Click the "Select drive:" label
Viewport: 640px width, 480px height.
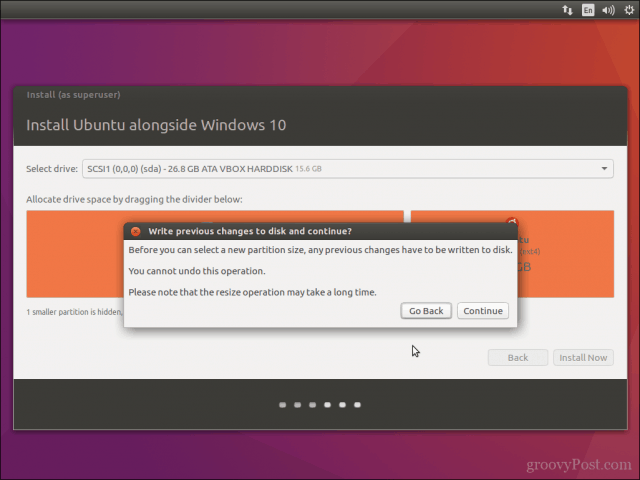coord(52,169)
